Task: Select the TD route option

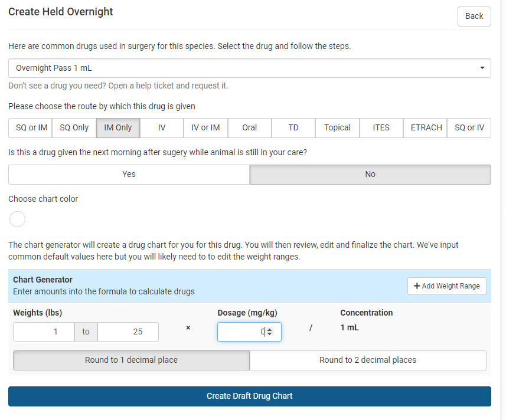Action: (293, 128)
